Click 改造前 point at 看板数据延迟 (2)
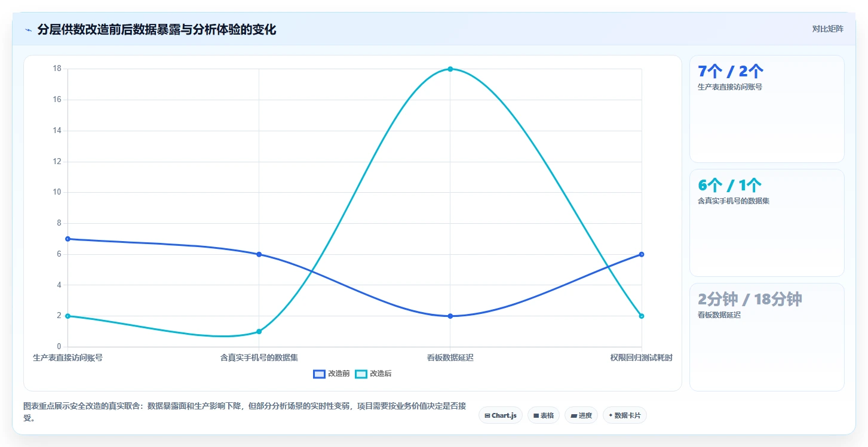The width and height of the screenshot is (868, 447). [x=450, y=316]
